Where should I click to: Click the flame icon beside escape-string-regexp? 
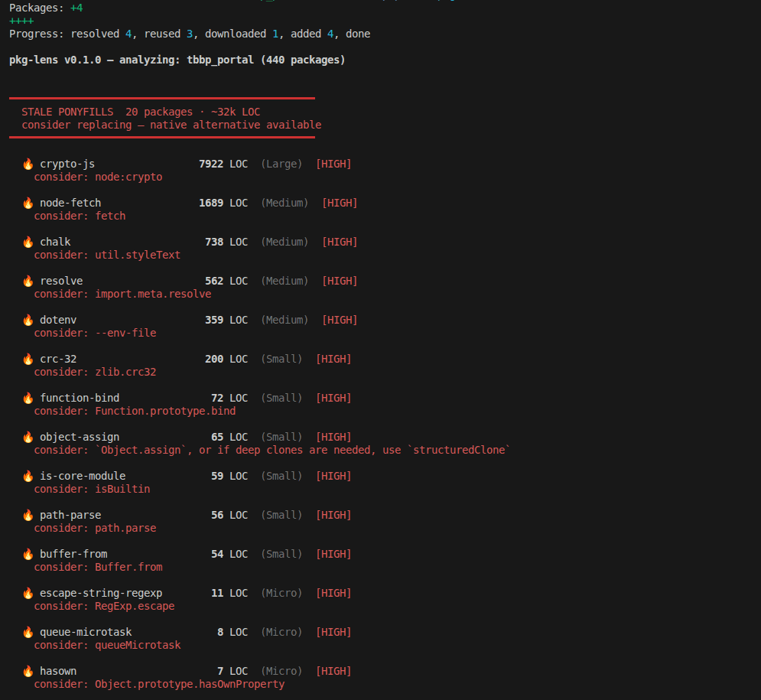[x=28, y=593]
